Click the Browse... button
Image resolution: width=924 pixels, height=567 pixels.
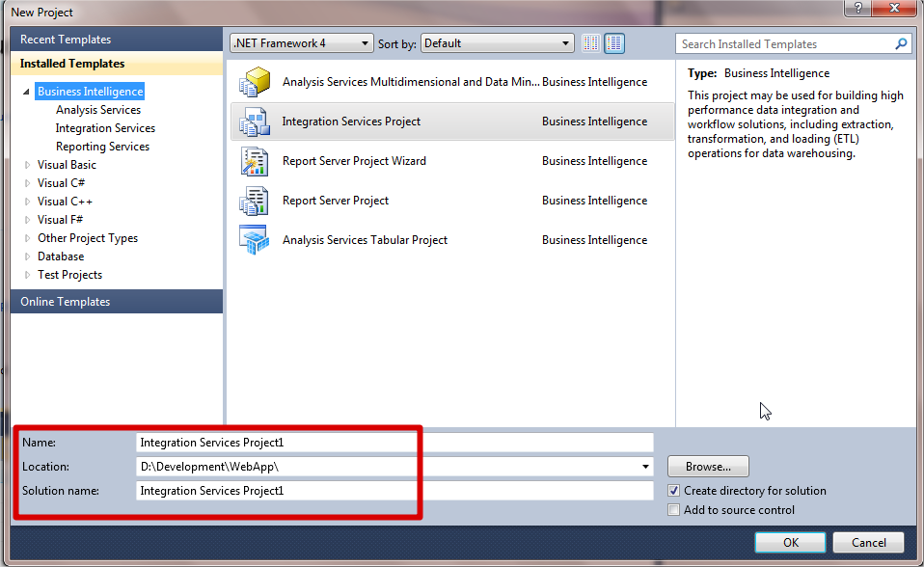(x=708, y=467)
